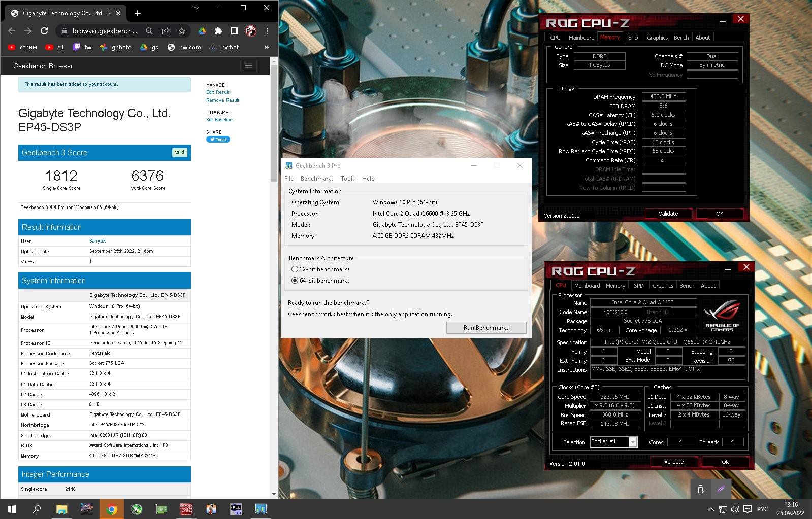Open the green graphics card taskbar app
Viewport: 812px width, 519px height.
click(161, 509)
